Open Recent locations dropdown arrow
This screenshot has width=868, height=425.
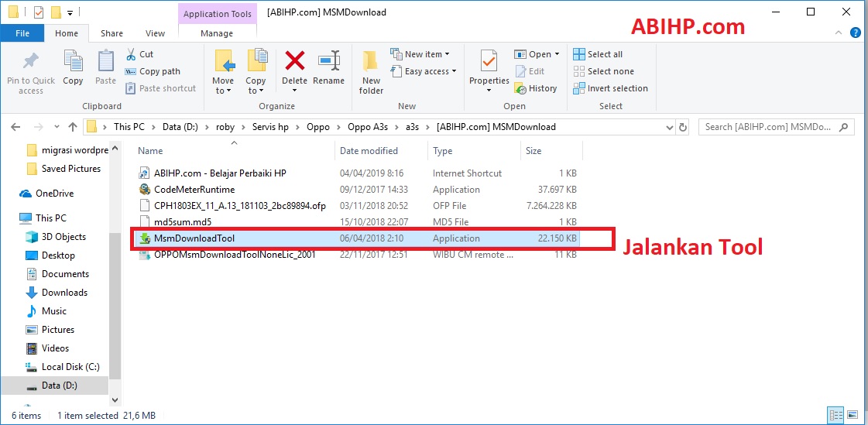click(x=56, y=127)
